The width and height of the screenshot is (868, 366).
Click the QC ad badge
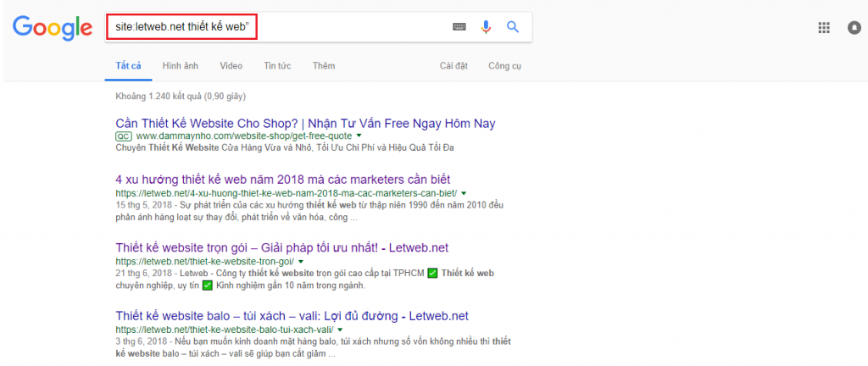point(124,136)
